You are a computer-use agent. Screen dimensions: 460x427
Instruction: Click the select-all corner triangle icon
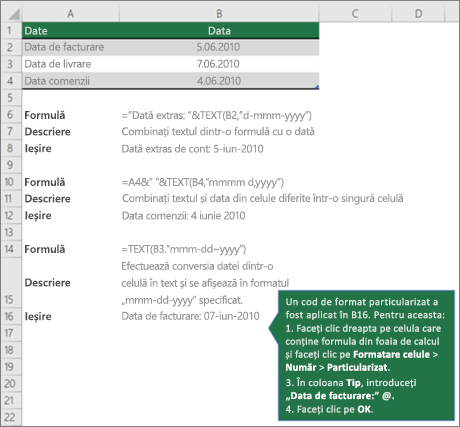coord(14,14)
